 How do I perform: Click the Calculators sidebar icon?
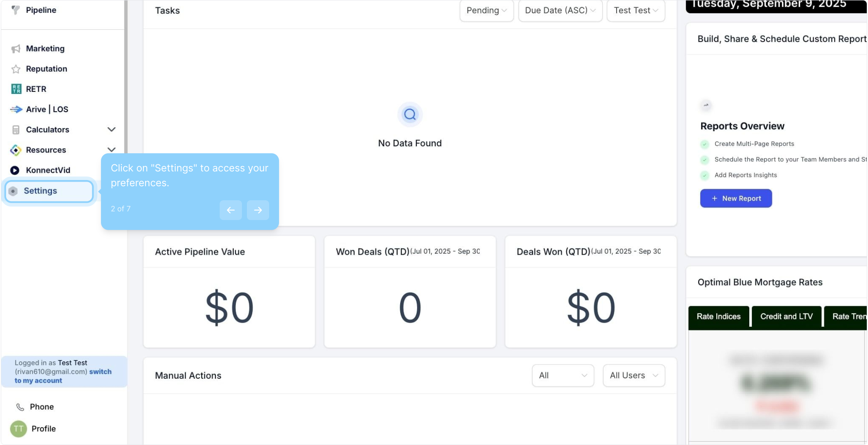coord(16,130)
